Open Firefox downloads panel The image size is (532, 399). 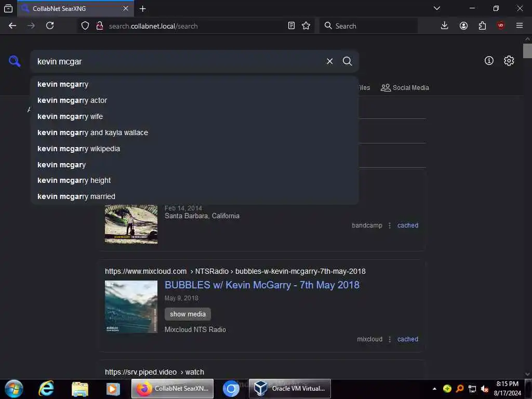(445, 26)
